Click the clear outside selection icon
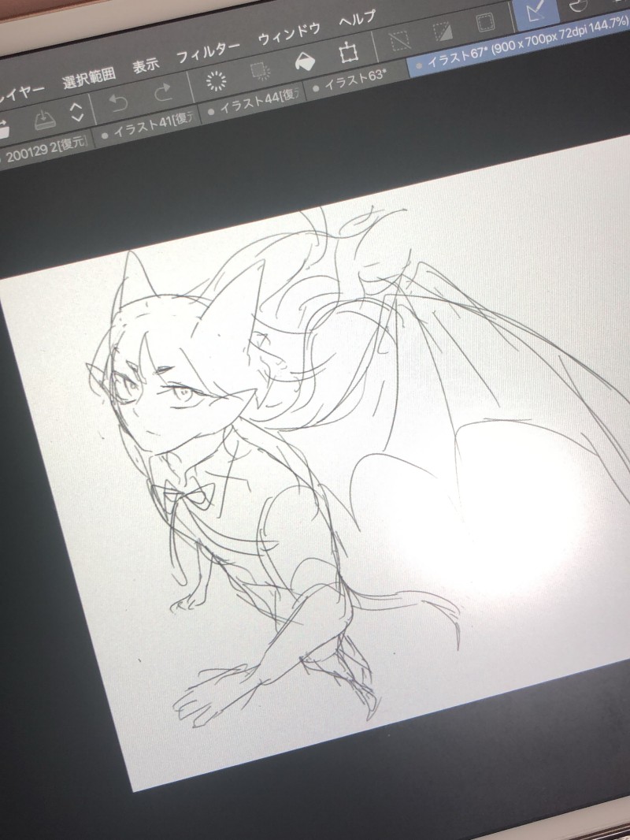 pos(260,71)
